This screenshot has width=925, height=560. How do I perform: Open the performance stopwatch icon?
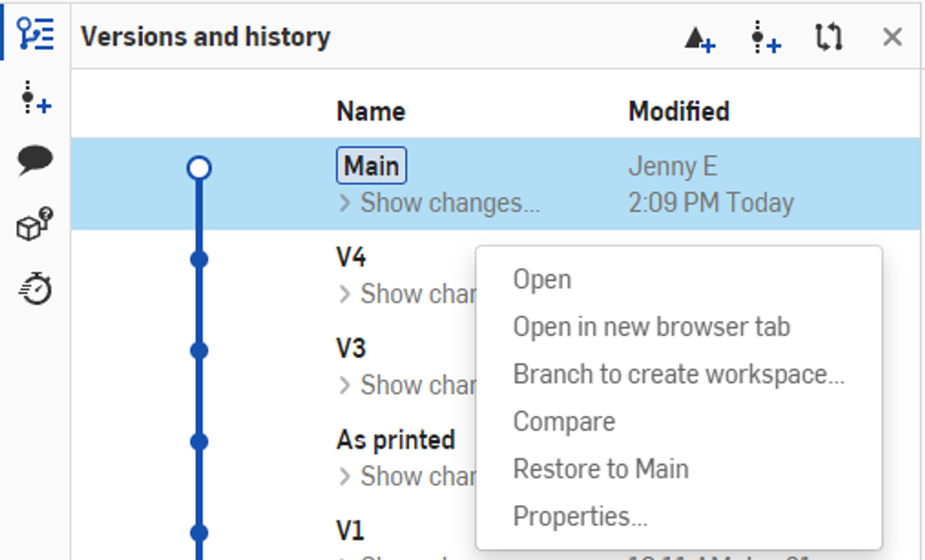pos(36,288)
